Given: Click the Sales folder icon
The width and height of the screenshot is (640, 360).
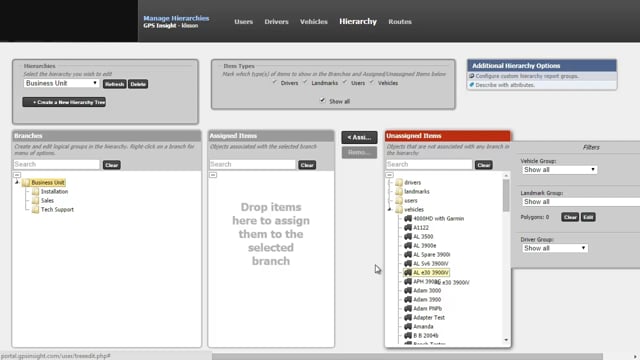Looking at the screenshot, I should tap(36, 200).
